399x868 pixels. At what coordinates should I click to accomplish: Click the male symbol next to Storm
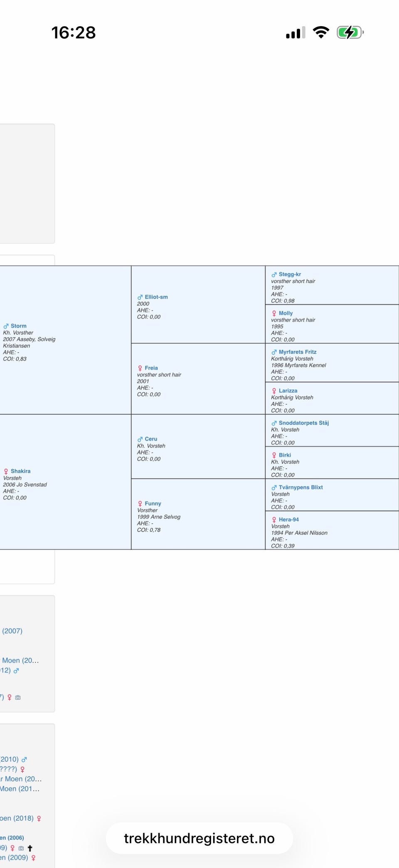pyautogui.click(x=6, y=326)
